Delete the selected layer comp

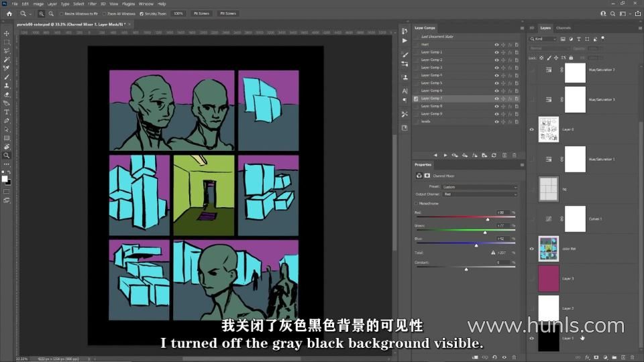[515, 156]
